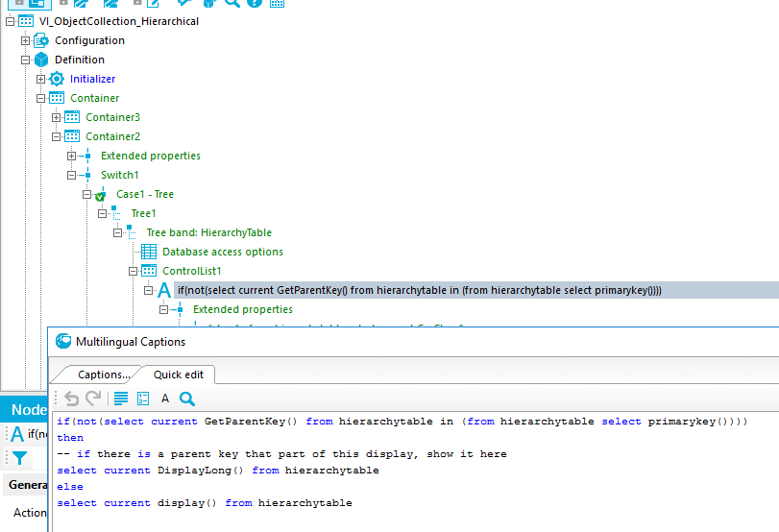
Task: Collapse the Case1 - Tree node
Action: 87,194
